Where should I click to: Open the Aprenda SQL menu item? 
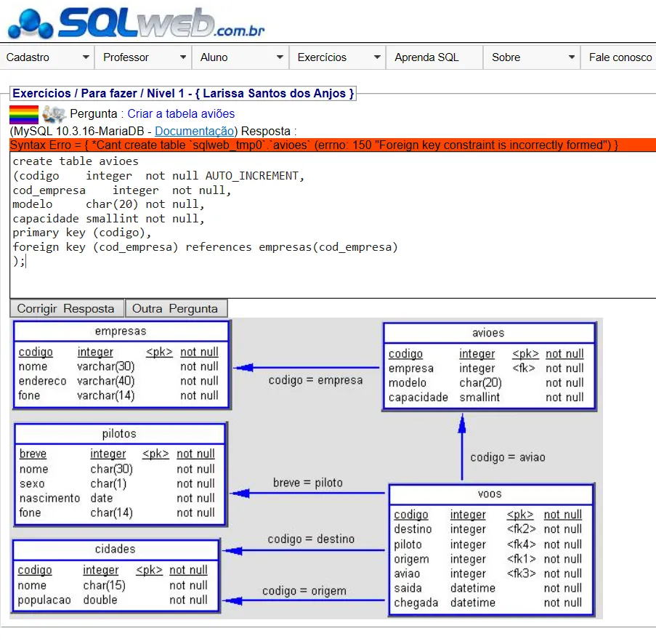(x=426, y=57)
